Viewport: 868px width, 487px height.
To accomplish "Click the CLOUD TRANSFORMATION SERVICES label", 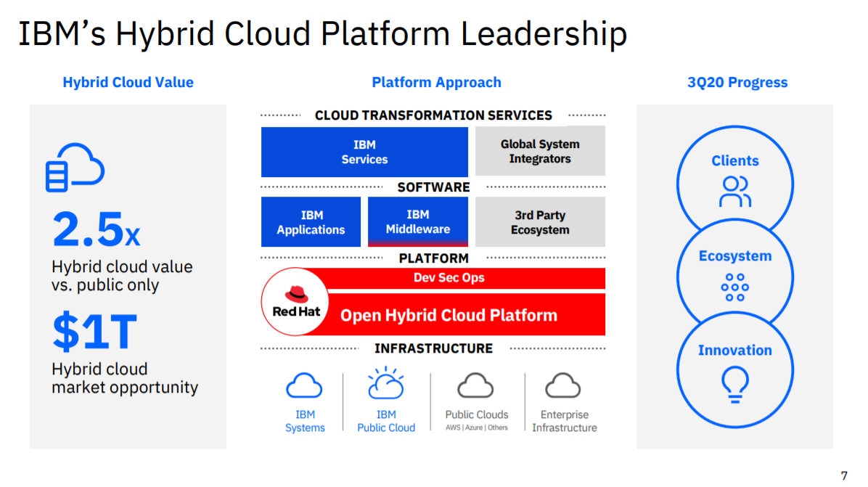I will click(x=433, y=115).
